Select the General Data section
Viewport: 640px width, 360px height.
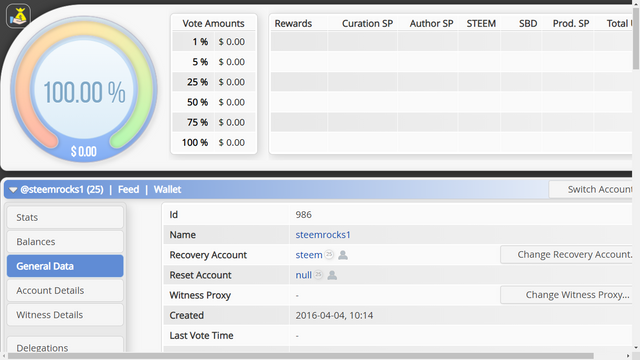(65, 266)
